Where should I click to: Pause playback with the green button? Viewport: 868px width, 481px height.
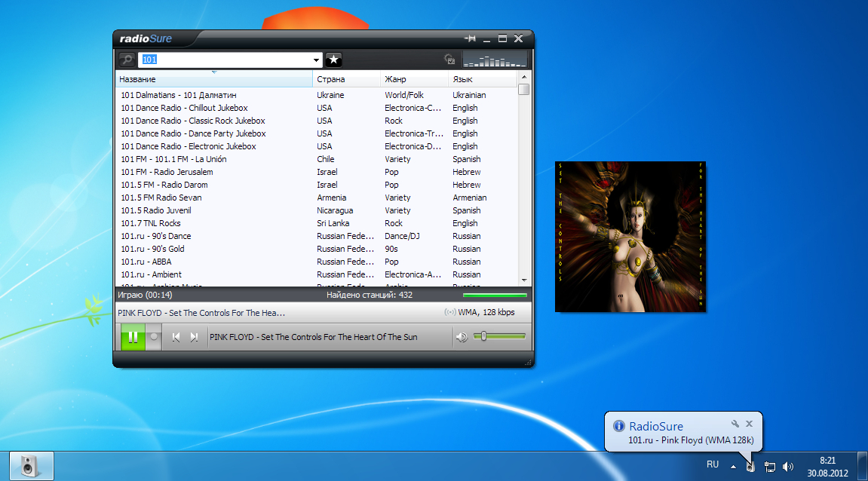pyautogui.click(x=133, y=337)
